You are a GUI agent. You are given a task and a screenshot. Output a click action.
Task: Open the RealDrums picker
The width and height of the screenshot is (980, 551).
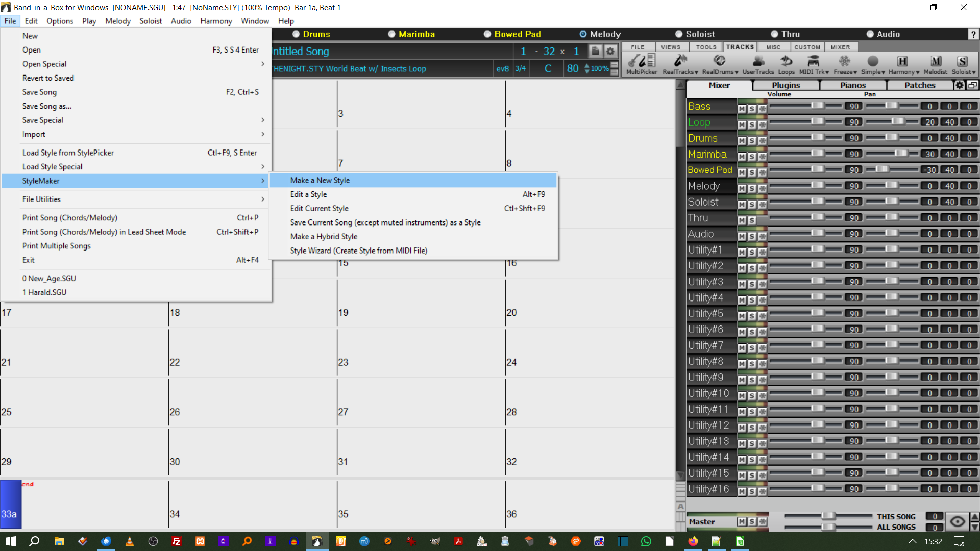720,64
